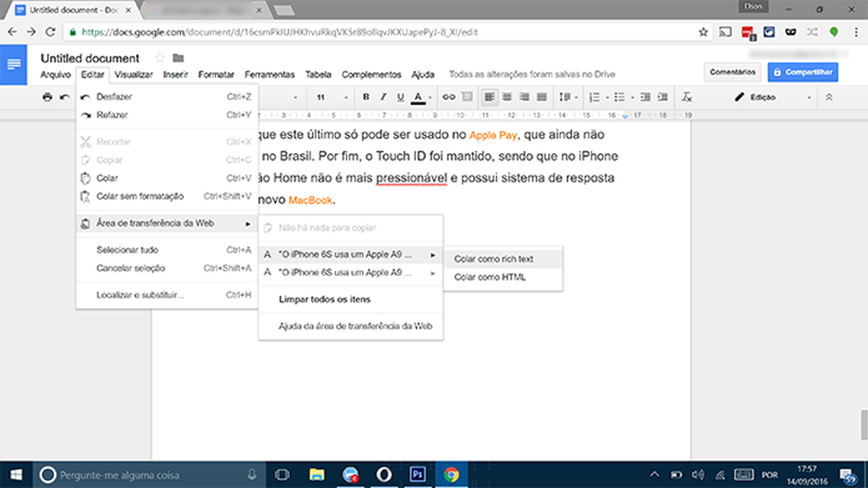868x488 pixels.
Task: Select the Desfazer (undo) icon
Action: tap(85, 96)
